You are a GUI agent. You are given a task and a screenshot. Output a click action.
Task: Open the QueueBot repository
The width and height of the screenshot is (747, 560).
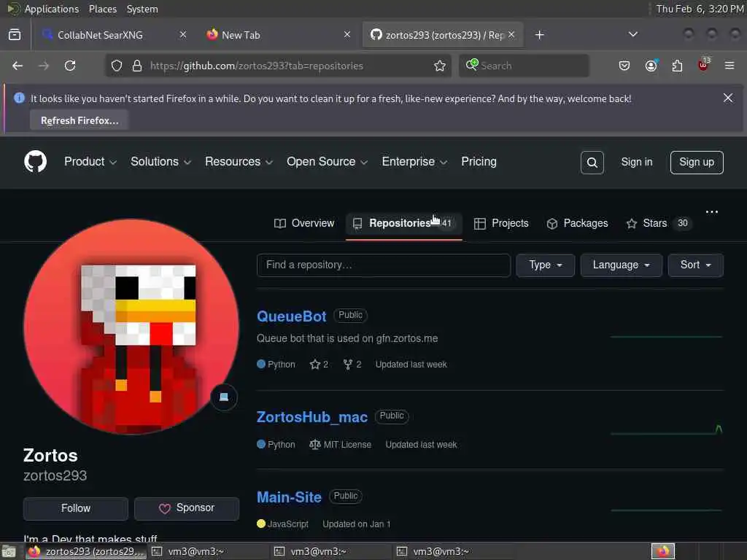click(x=292, y=316)
